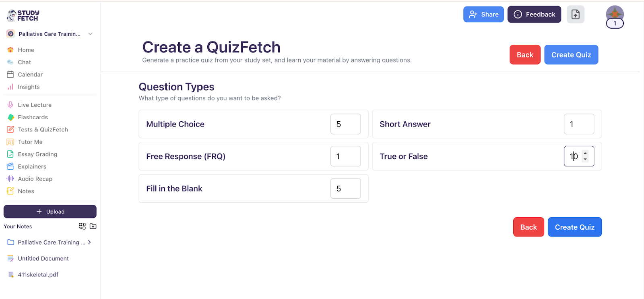Open Audio Recap
Screen dimensions: 644x299
[35, 179]
